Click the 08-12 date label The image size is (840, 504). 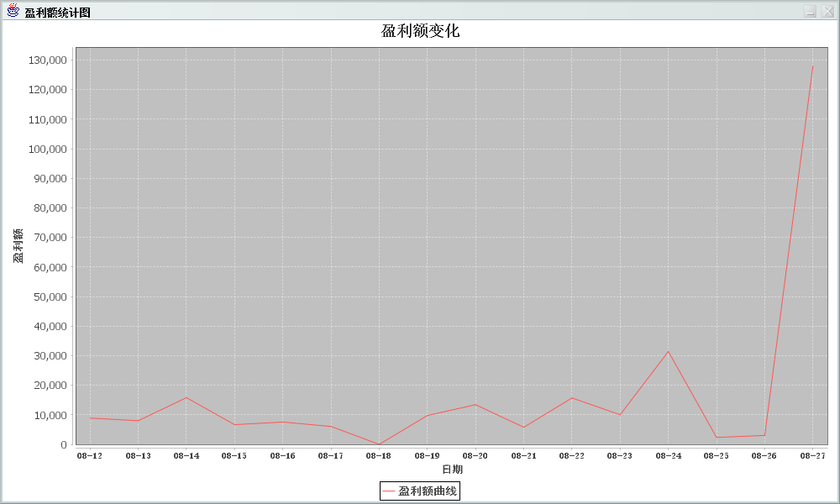[90, 456]
